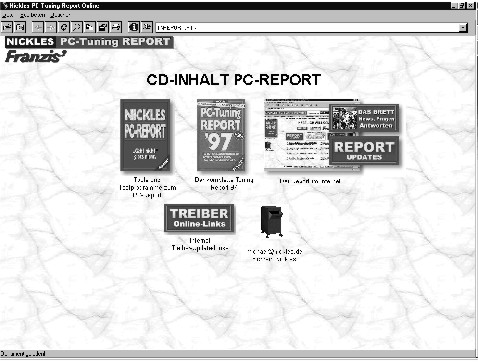Viewport: 478px width, 362px height.
Task: Open the third menu in the menu bar
Action: click(x=60, y=15)
